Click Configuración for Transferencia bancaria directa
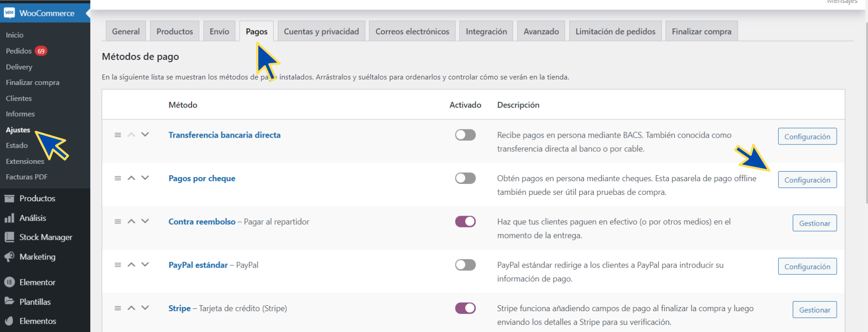This screenshot has width=868, height=332. coord(807,136)
